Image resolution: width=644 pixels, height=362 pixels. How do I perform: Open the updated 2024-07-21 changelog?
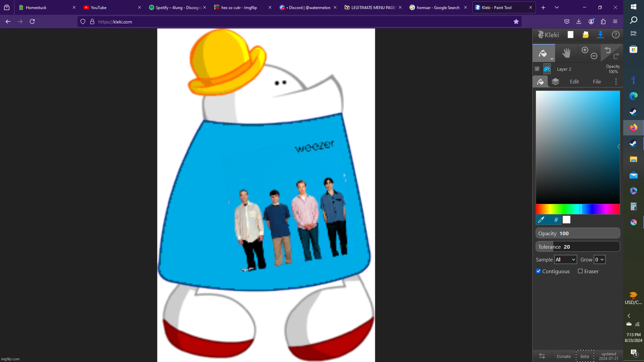(608, 356)
